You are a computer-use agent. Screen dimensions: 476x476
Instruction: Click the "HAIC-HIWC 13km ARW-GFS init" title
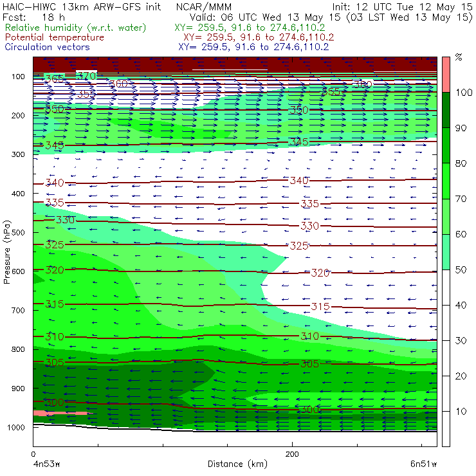coord(82,6)
